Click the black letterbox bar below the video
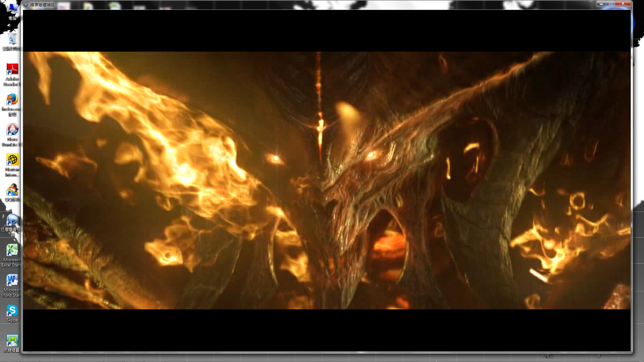Viewport: 644px width, 362px height. click(x=327, y=330)
